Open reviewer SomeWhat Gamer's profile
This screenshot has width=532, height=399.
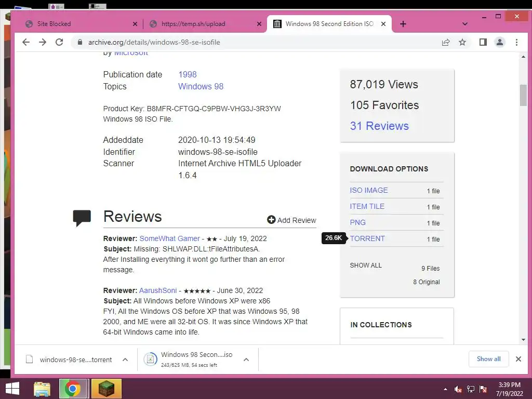pyautogui.click(x=170, y=238)
